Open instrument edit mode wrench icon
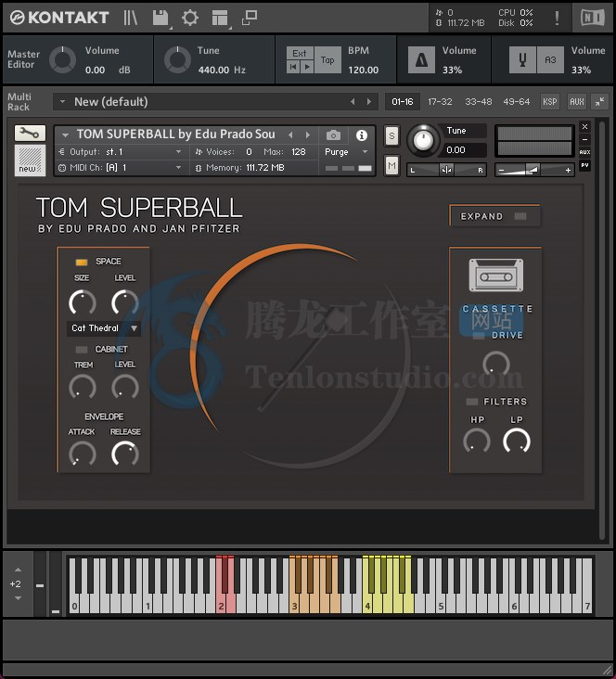Screen dimensions: 616x679 30,134
